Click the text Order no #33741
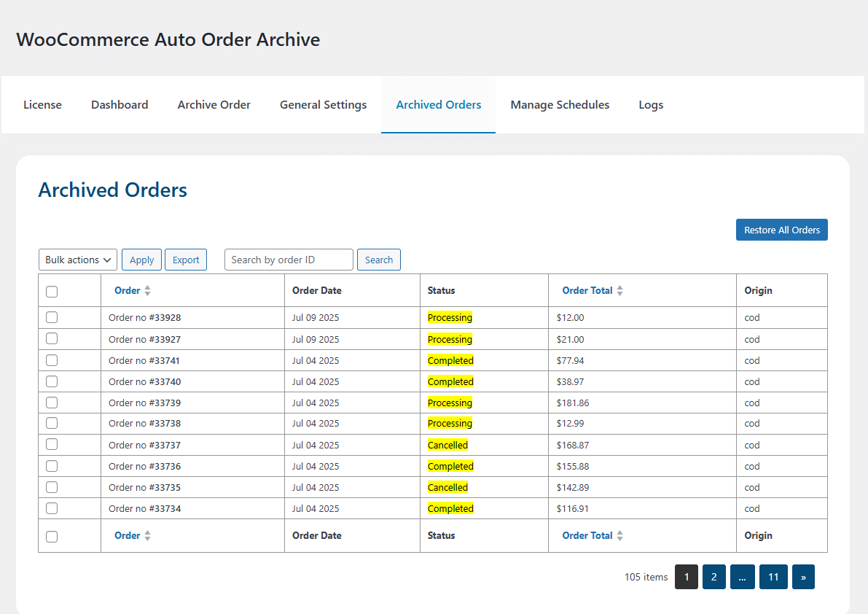 coord(144,360)
